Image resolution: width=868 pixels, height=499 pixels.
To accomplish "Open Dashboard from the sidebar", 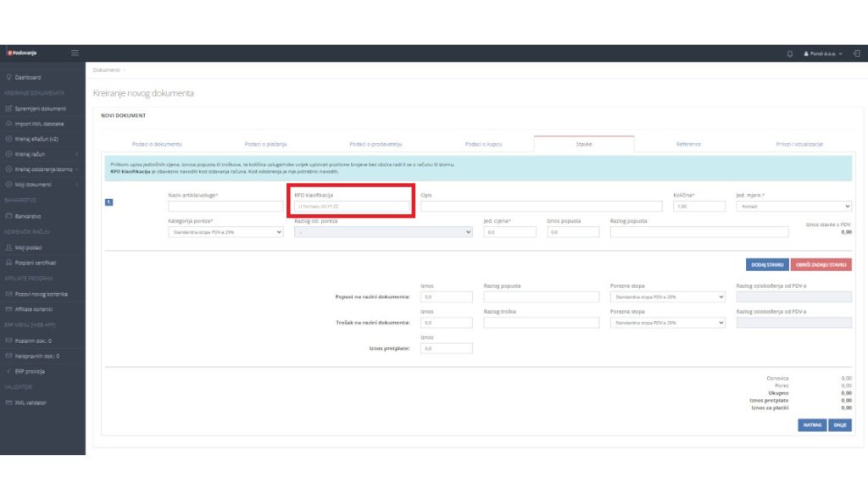I will click(x=29, y=77).
